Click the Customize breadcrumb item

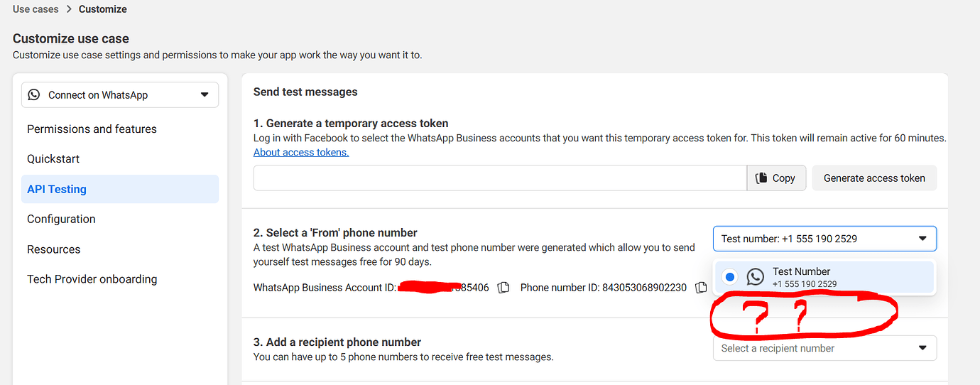[x=103, y=9]
